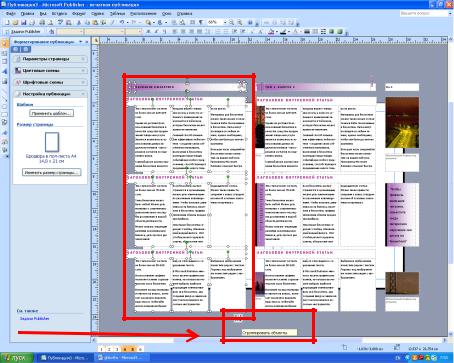Open the Файл menu

tap(11, 14)
